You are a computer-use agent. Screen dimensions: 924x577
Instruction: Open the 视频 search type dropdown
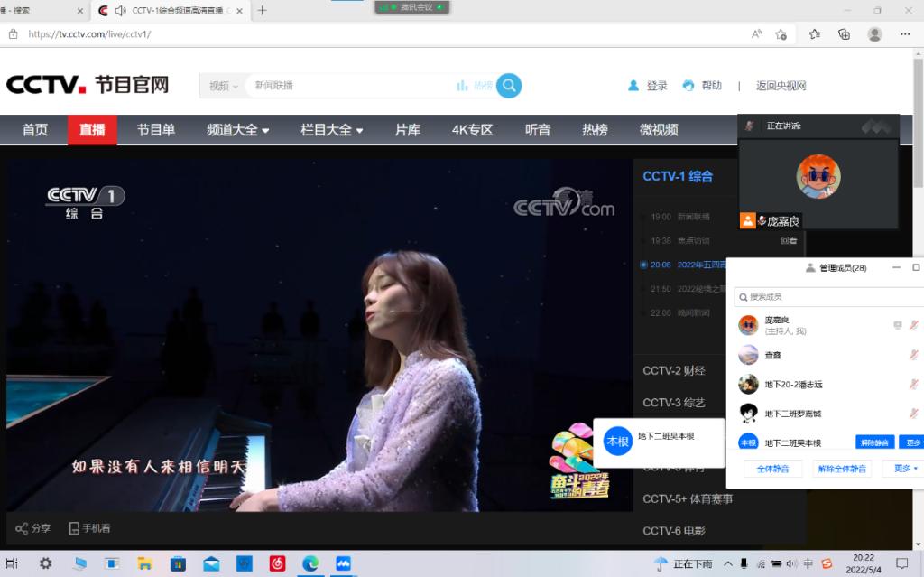coord(223,87)
